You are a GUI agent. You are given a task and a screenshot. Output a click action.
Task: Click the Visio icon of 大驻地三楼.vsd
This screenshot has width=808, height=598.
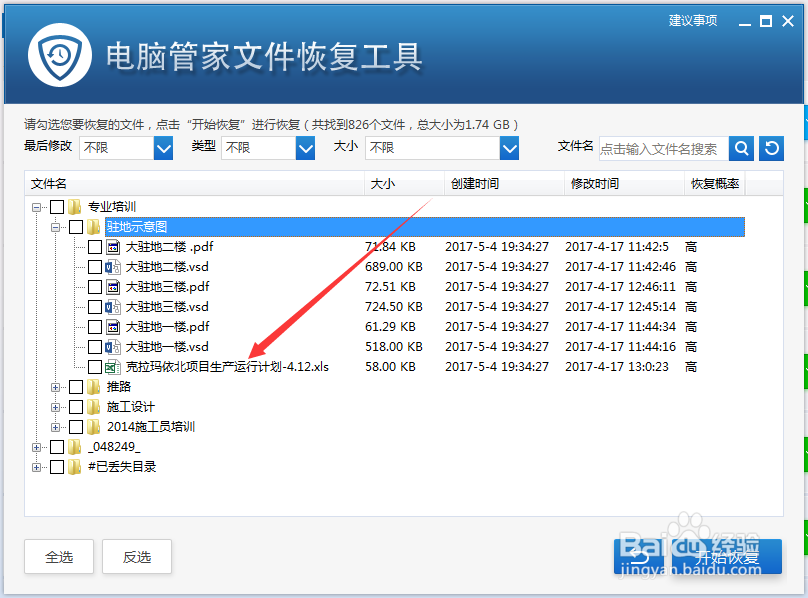tap(113, 307)
